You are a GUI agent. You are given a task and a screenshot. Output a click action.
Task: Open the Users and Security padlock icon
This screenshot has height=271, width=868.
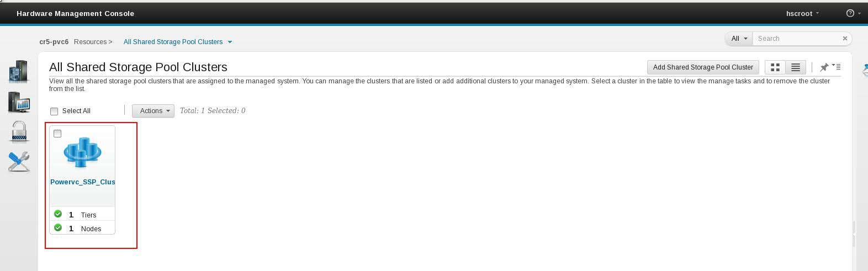coord(19,132)
